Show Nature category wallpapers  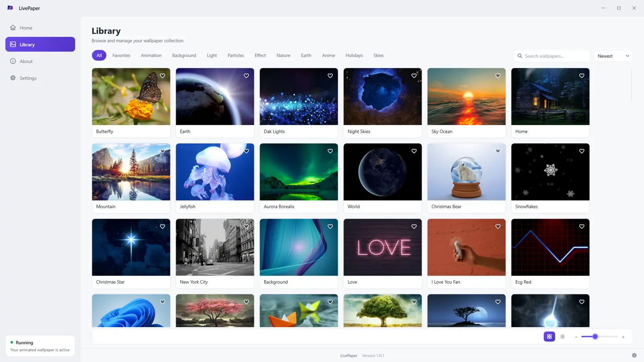pyautogui.click(x=284, y=55)
